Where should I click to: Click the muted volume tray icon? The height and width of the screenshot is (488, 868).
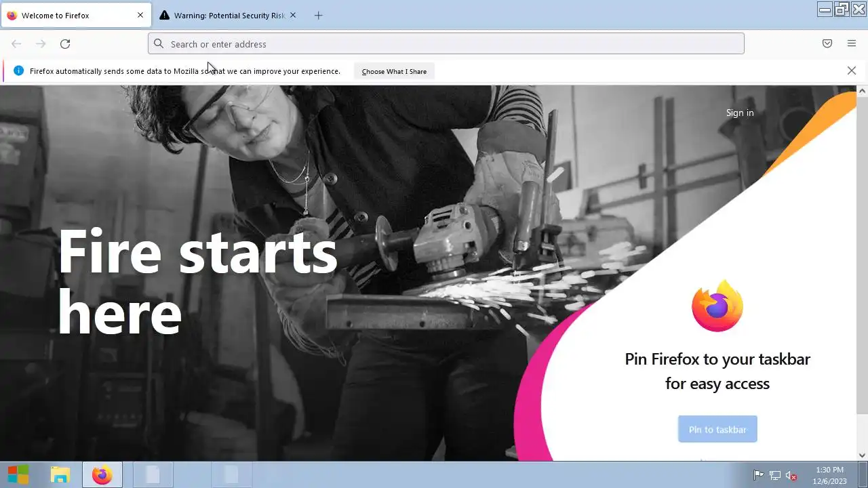[x=791, y=475]
